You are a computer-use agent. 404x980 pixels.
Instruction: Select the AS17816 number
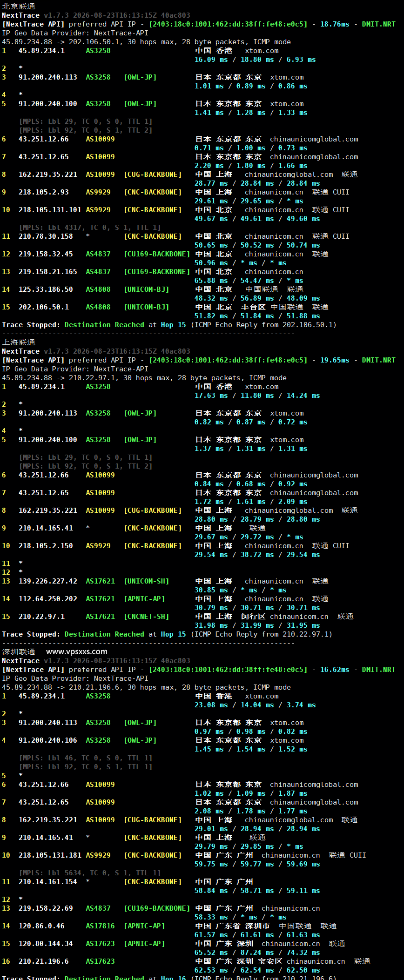tap(100, 926)
